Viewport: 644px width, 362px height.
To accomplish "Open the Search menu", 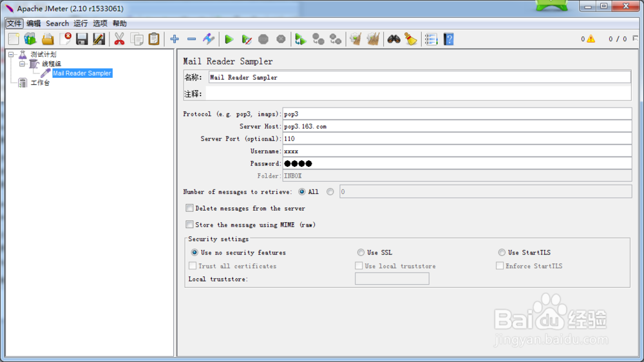I will [x=57, y=23].
